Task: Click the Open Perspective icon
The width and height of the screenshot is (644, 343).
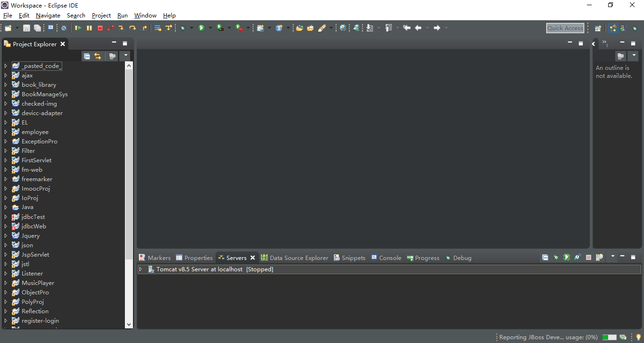Action: pyautogui.click(x=598, y=28)
